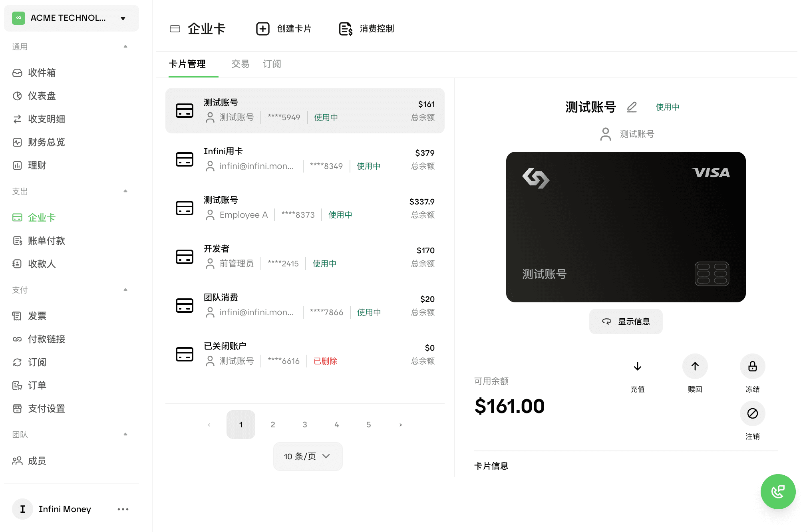Select the 团队消费 card row
The width and height of the screenshot is (807, 532).
305,306
